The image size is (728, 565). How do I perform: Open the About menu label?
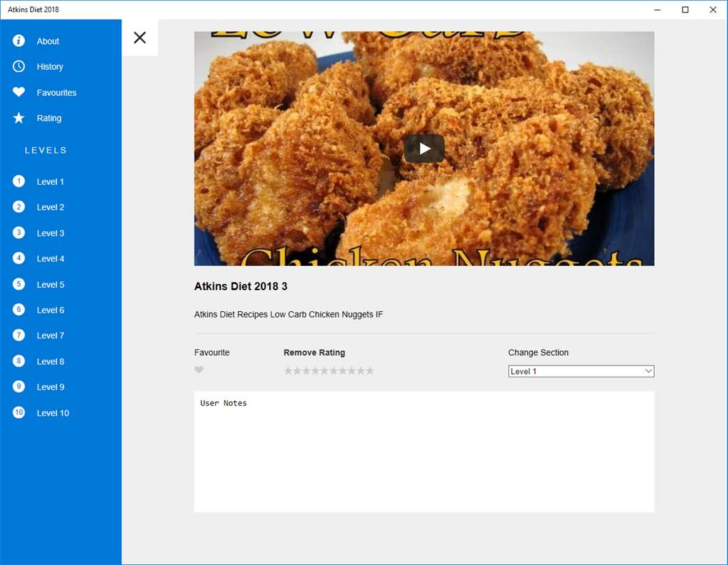[48, 41]
